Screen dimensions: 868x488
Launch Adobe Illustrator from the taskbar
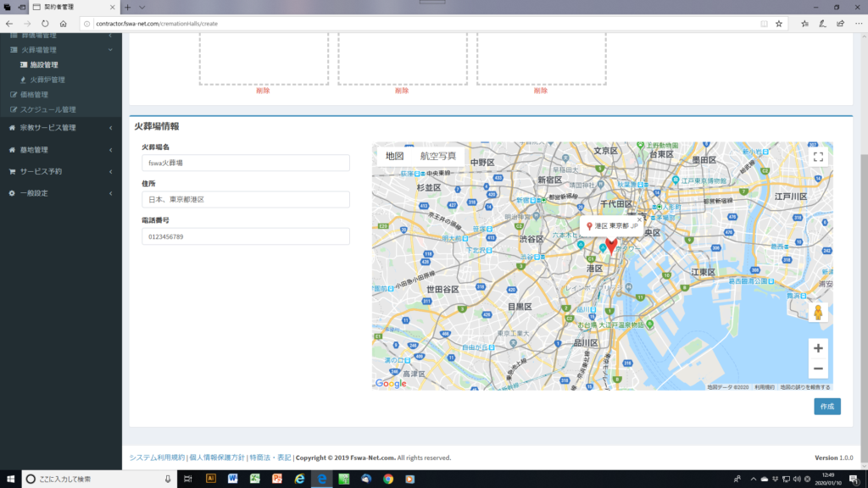(211, 480)
